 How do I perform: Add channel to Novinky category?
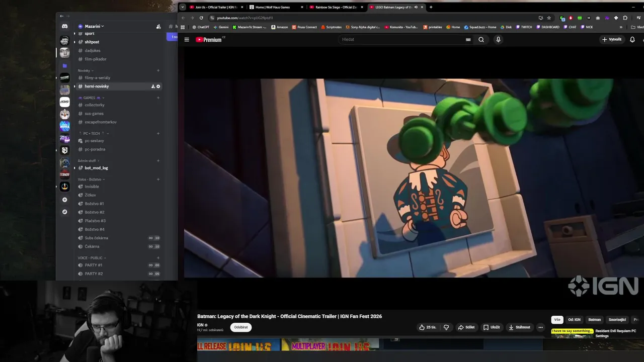pos(158,70)
